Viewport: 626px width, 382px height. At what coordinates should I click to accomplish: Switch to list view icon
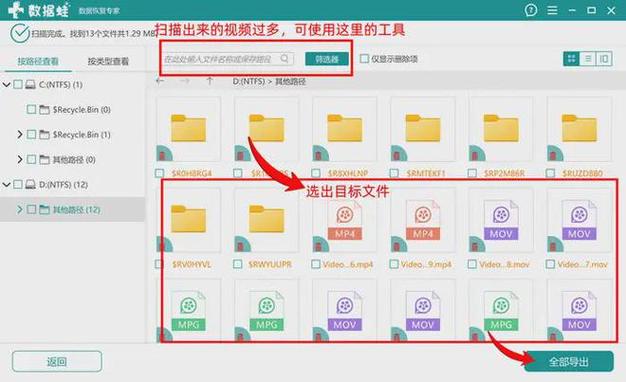pyautogui.click(x=588, y=59)
